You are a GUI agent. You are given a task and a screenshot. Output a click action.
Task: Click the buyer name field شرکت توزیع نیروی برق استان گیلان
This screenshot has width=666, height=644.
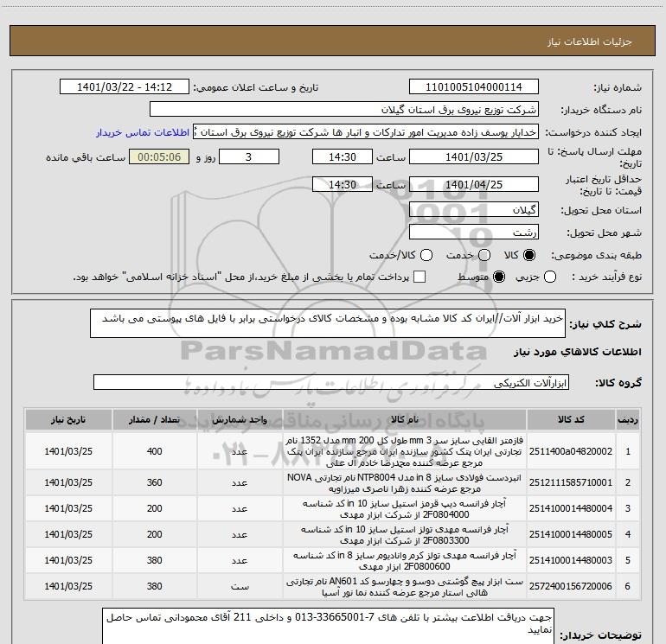point(344,110)
